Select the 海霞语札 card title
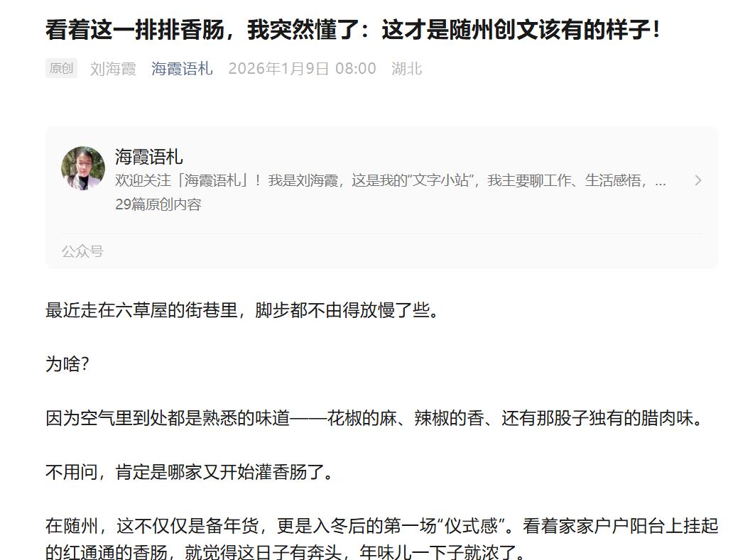 148,156
